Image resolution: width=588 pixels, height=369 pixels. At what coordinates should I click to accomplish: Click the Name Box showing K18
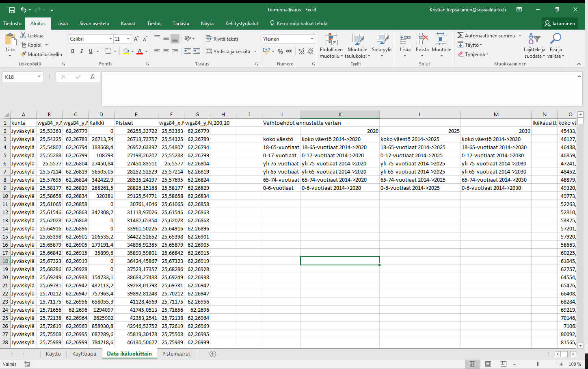[20, 77]
